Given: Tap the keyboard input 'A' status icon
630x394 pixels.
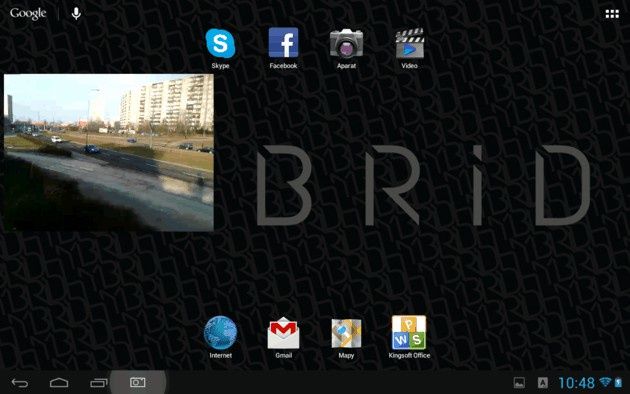Looking at the screenshot, I should point(542,383).
